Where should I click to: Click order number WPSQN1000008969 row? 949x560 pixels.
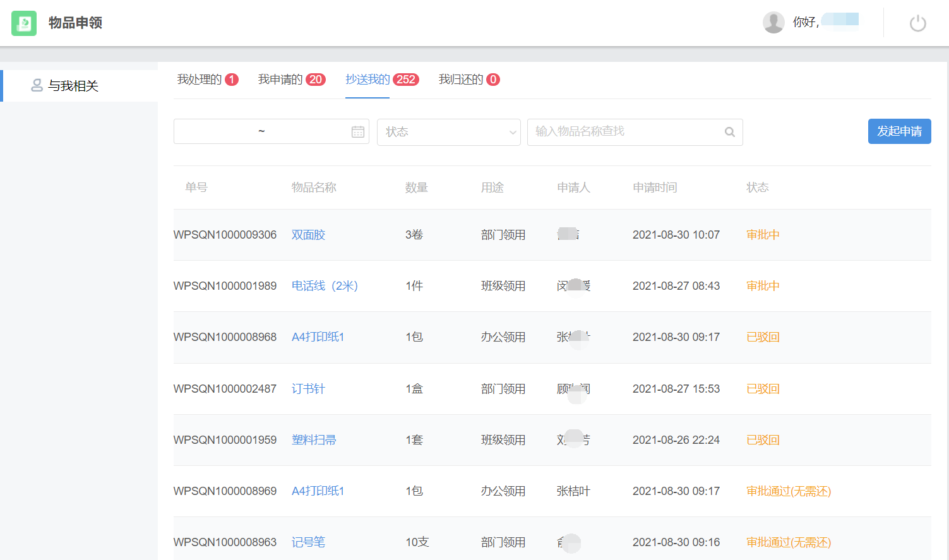(225, 491)
